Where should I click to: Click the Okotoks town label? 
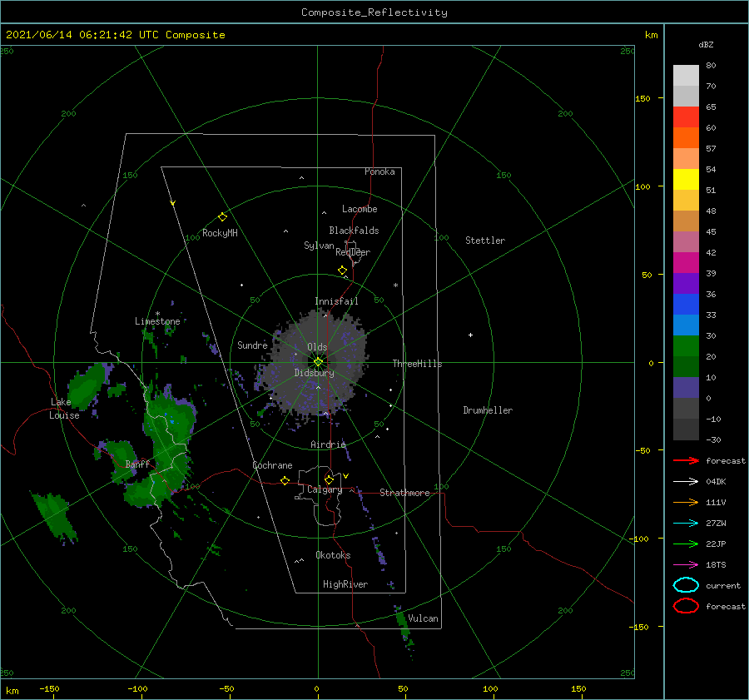333,555
